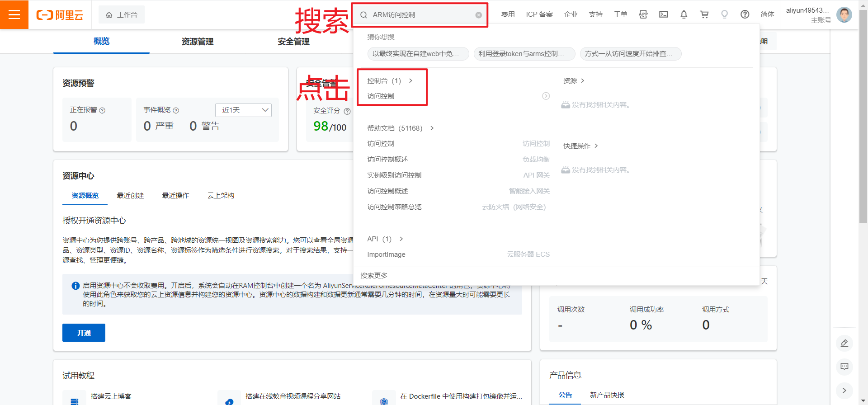
Task: Switch to the 概览 tab
Action: click(x=101, y=41)
